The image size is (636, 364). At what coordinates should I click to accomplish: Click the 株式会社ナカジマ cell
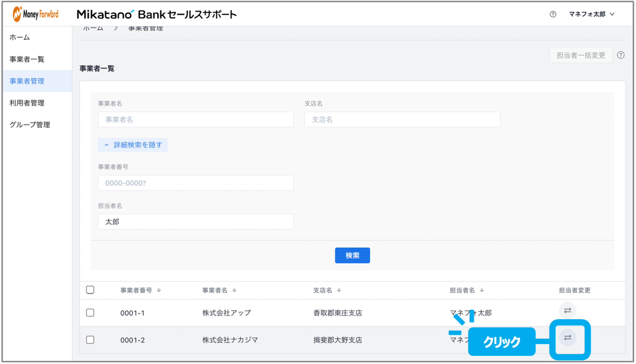230,340
